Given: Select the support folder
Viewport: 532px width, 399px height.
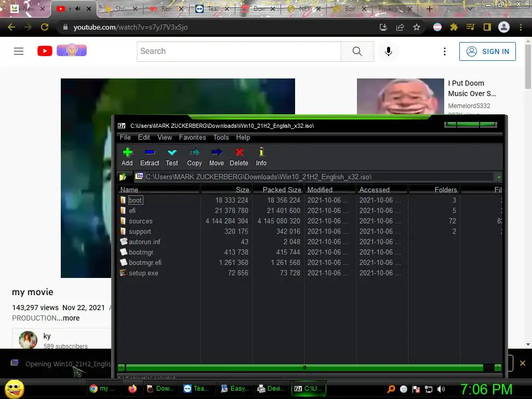Looking at the screenshot, I should [140, 231].
